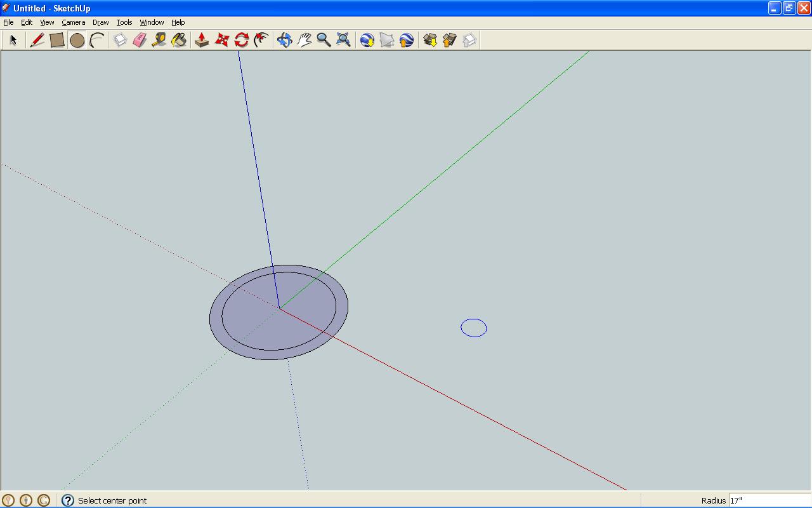
Task: Click the Make Component icon
Action: click(120, 40)
